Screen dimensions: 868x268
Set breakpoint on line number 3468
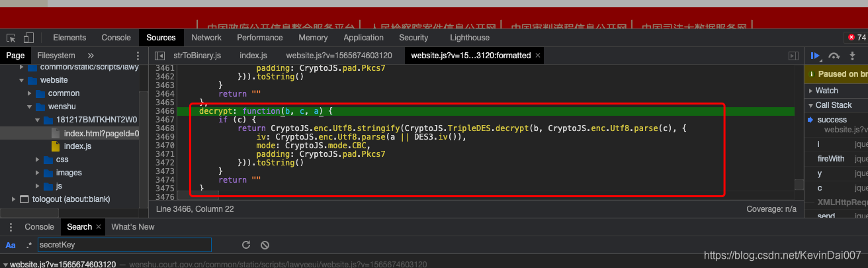163,128
